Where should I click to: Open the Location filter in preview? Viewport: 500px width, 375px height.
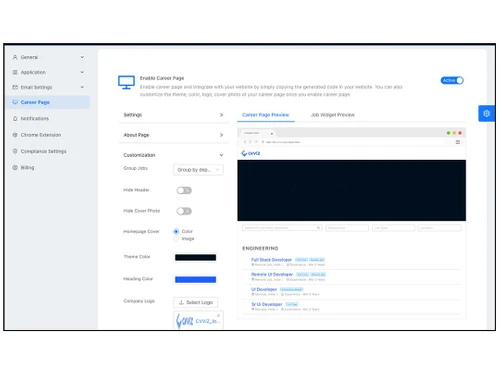[440, 228]
